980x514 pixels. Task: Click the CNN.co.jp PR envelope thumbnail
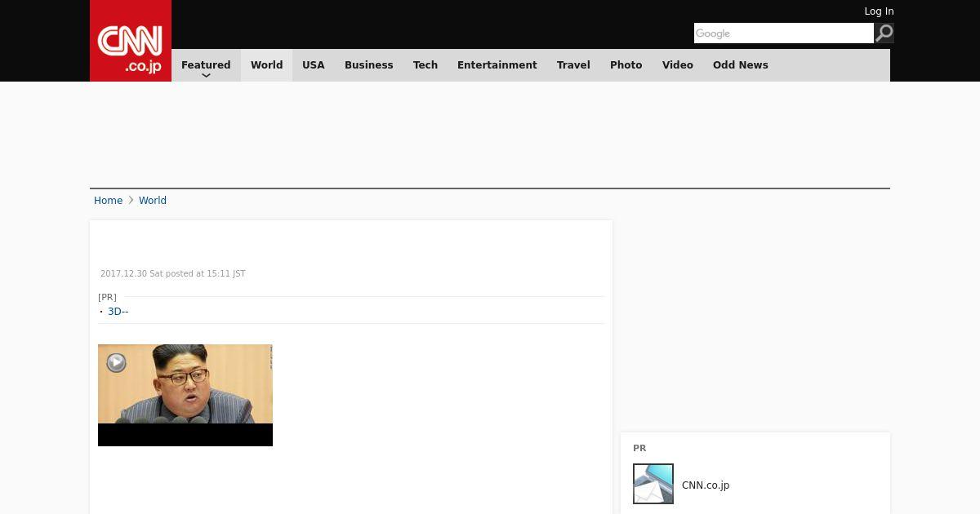coord(653,484)
